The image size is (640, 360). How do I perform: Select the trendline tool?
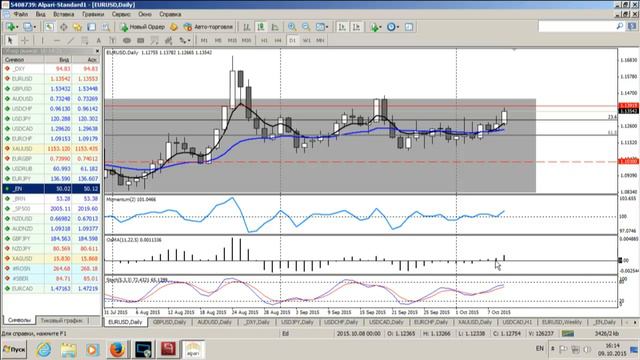(x=71, y=40)
